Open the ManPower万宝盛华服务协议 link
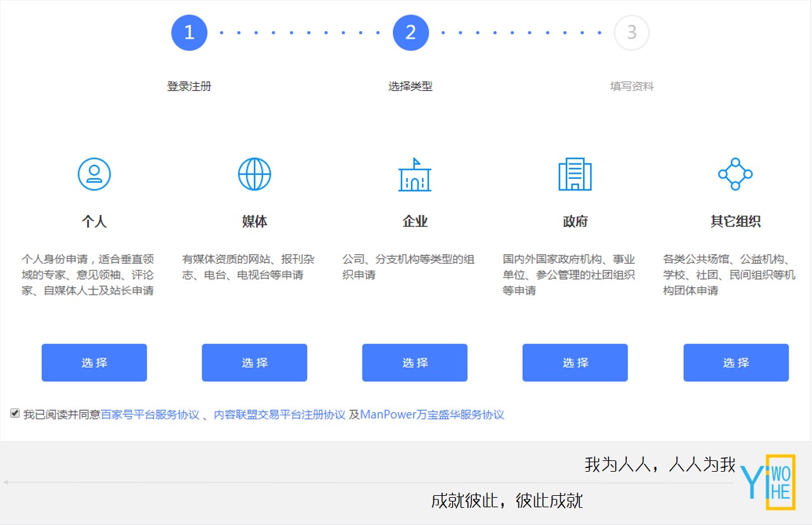812x525 pixels. pos(432,414)
